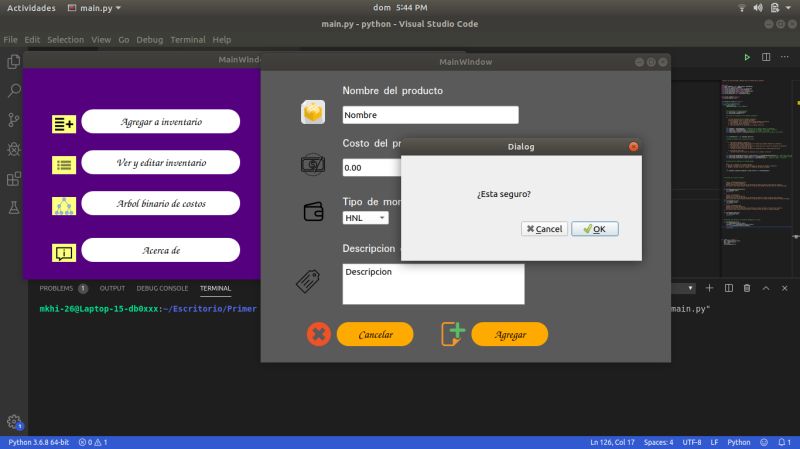The width and height of the screenshot is (800, 449).
Task: Click Python 3.6.8 64-bit interpreter selector
Action: coord(38,442)
